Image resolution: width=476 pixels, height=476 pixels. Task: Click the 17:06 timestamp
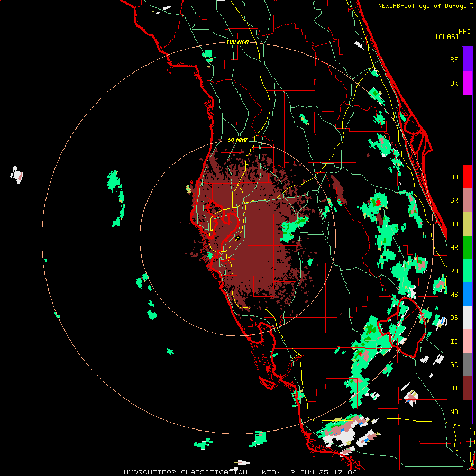coord(344,472)
